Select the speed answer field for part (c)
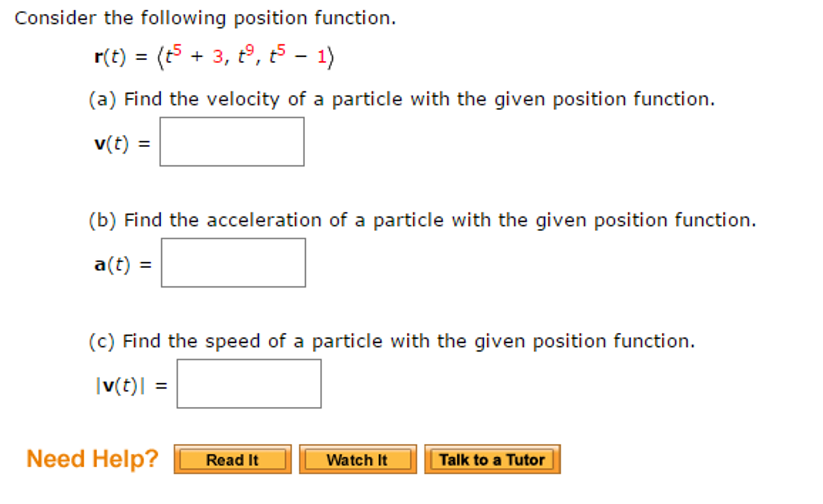The height and width of the screenshot is (504, 823). (x=249, y=384)
